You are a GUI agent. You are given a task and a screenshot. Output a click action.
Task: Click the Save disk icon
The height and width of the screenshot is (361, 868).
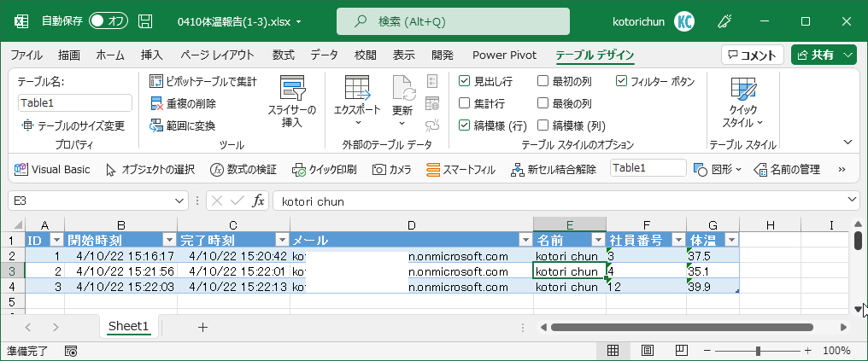point(145,21)
